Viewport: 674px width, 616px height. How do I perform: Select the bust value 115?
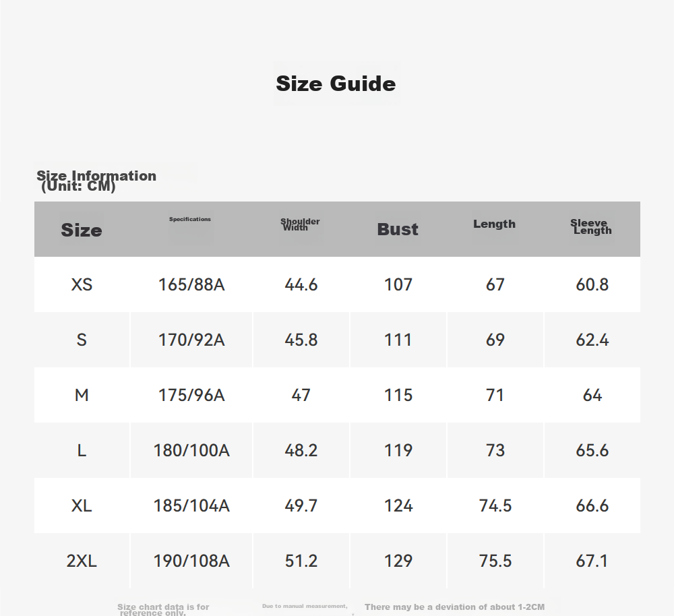pos(398,395)
